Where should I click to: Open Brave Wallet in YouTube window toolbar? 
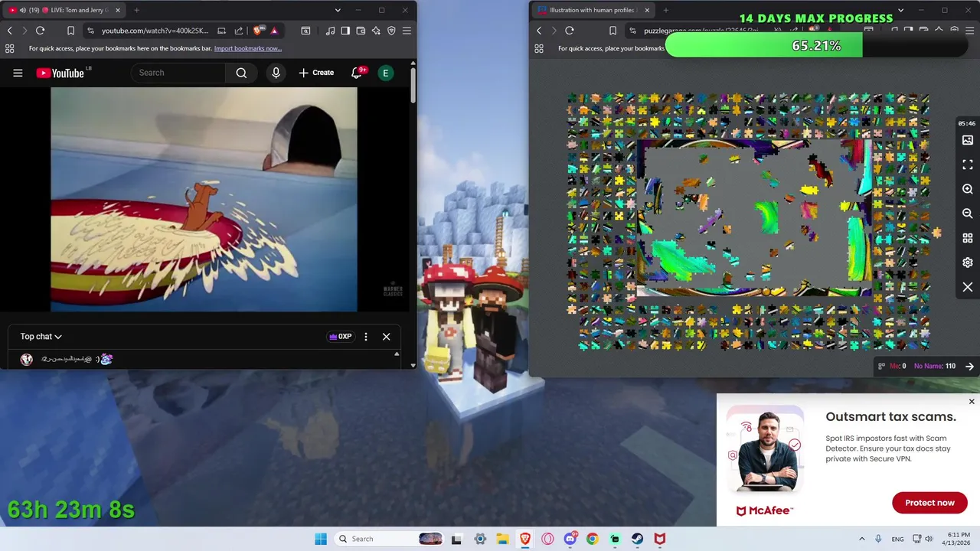click(x=361, y=31)
